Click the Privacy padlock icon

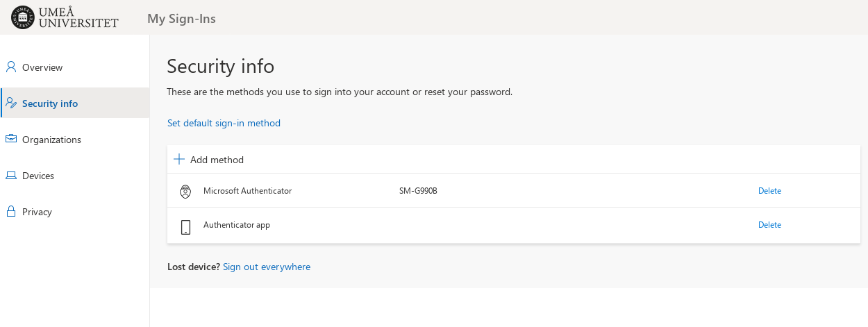coord(11,211)
